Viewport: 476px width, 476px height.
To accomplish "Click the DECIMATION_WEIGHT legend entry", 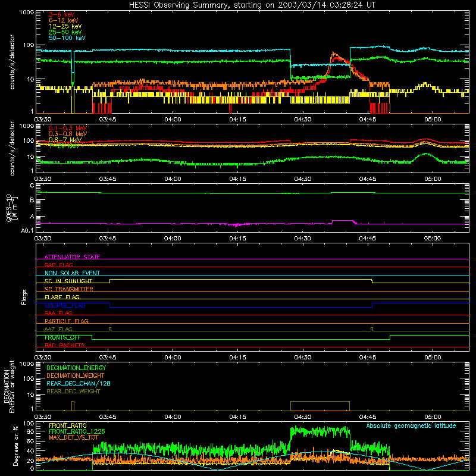I will tap(76, 375).
